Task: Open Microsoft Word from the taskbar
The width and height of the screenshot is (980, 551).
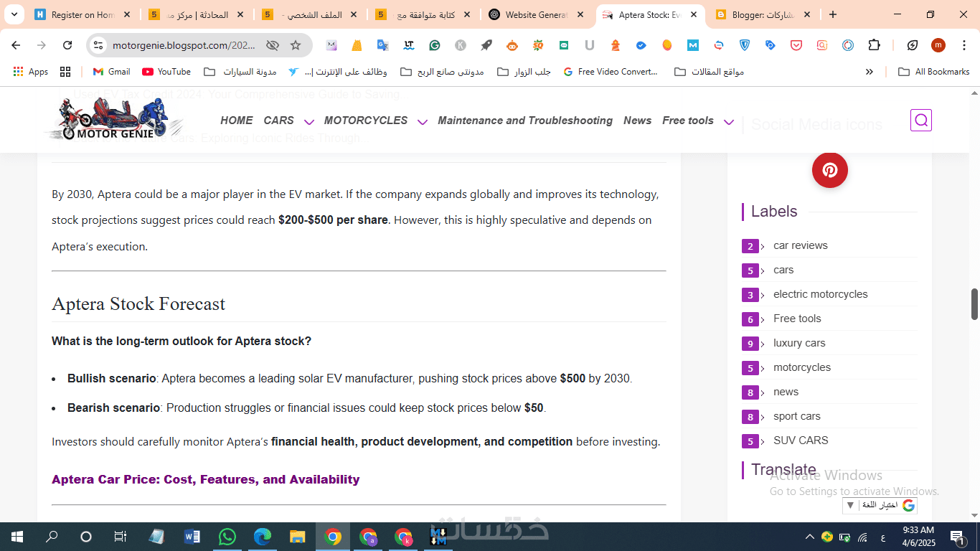Action: [x=192, y=537]
